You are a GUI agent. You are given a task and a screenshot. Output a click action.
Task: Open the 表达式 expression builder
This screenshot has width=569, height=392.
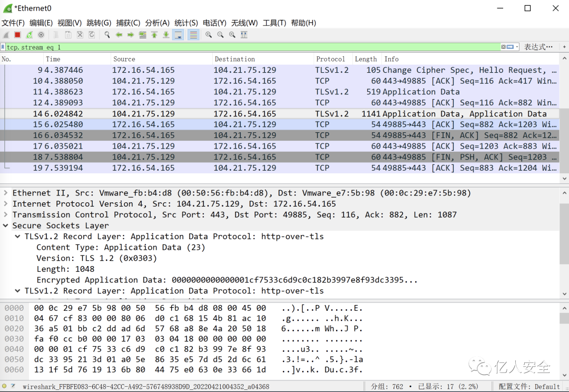tap(538, 47)
